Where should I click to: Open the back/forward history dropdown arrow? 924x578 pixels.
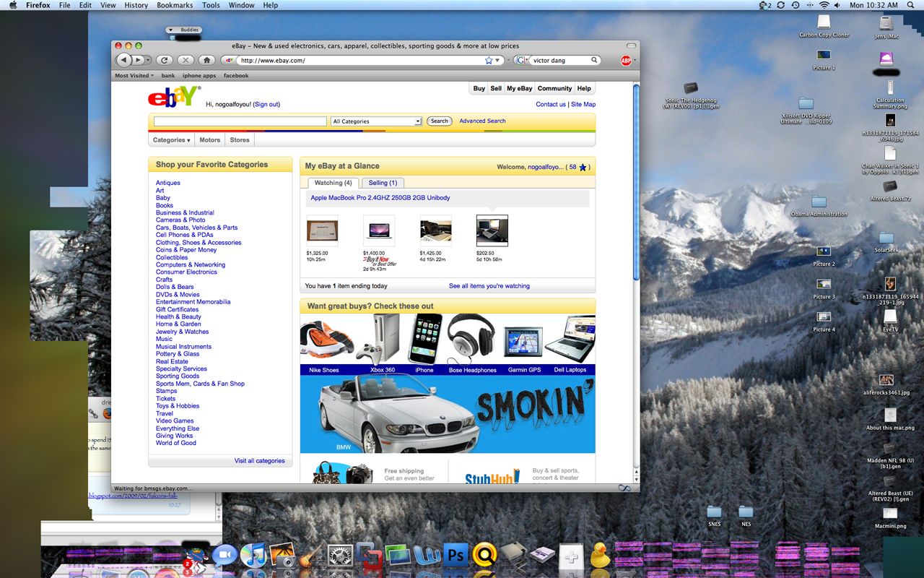pyautogui.click(x=149, y=61)
